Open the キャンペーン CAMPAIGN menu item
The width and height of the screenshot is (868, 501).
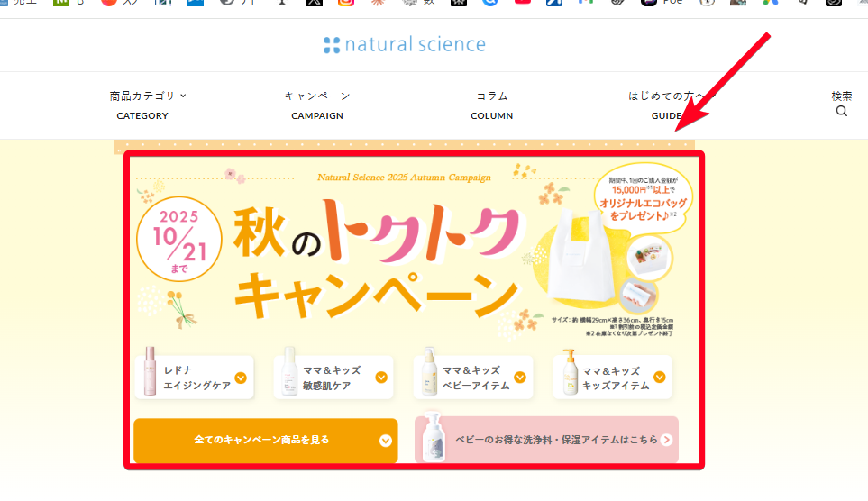(x=317, y=105)
